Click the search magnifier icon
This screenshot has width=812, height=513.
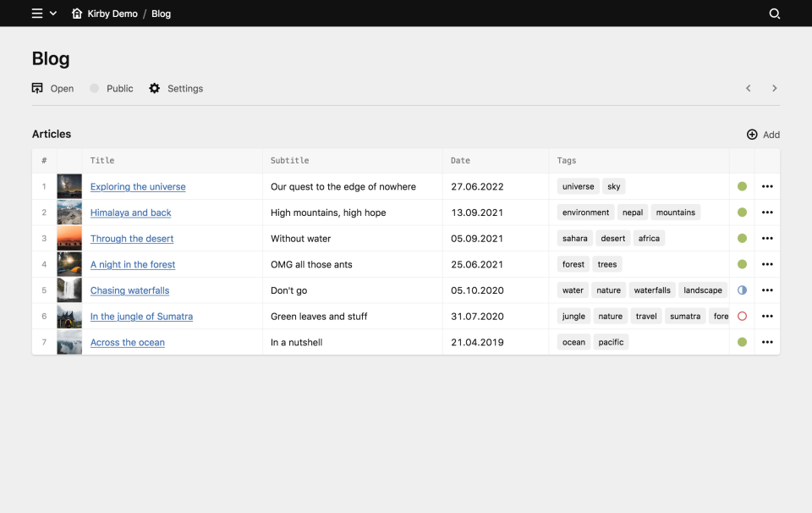tap(774, 14)
